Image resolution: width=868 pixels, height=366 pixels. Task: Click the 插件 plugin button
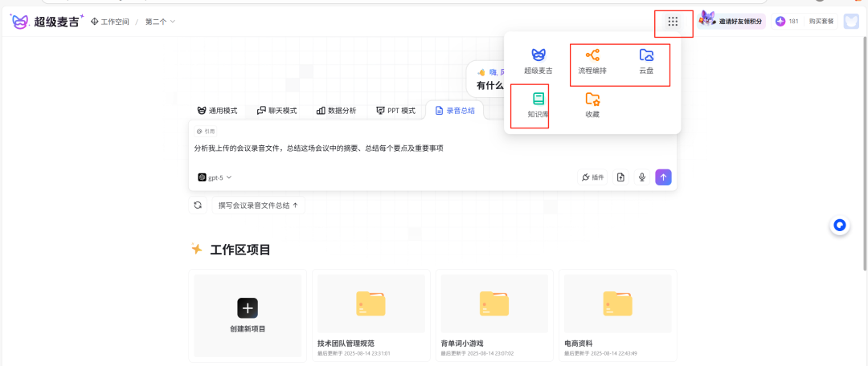(x=593, y=177)
